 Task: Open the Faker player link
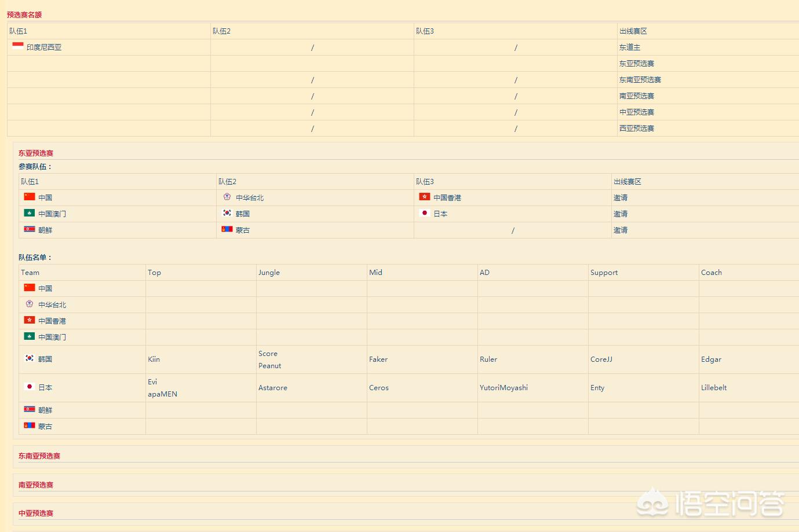378,359
